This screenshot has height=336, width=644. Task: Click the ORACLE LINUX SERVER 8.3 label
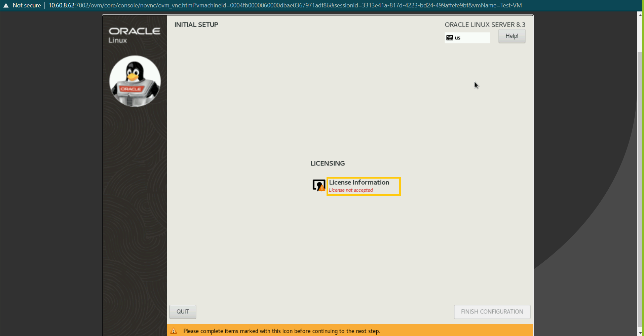pyautogui.click(x=485, y=25)
